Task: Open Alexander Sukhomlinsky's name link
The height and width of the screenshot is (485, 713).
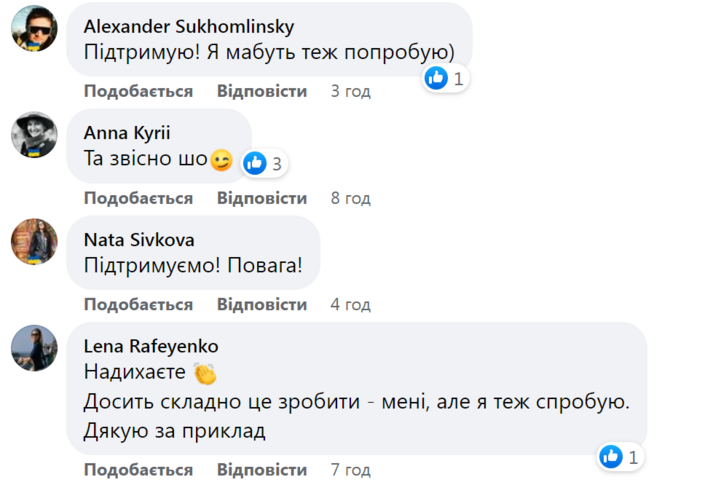Action: pos(189,26)
